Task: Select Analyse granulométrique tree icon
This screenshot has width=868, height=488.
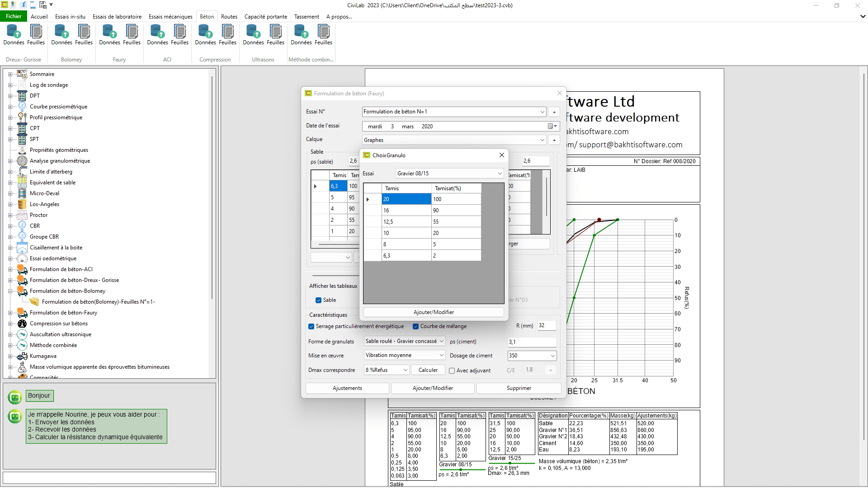Action: click(x=22, y=161)
